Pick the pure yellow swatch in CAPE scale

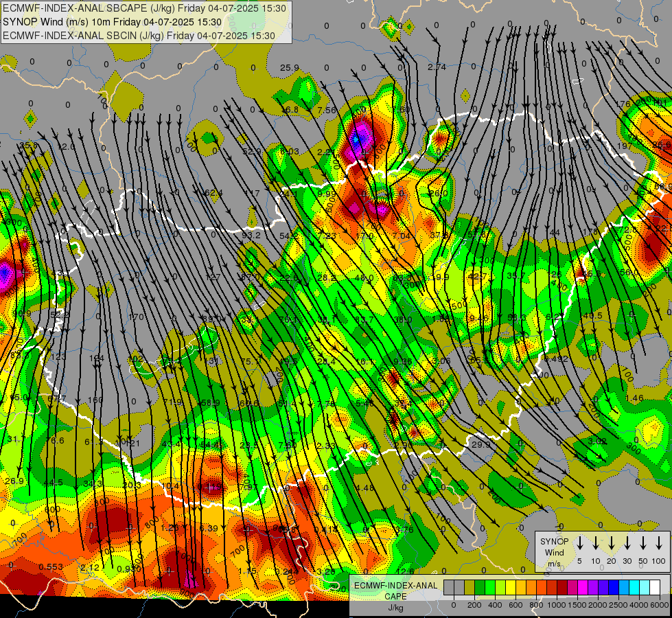click(x=511, y=587)
